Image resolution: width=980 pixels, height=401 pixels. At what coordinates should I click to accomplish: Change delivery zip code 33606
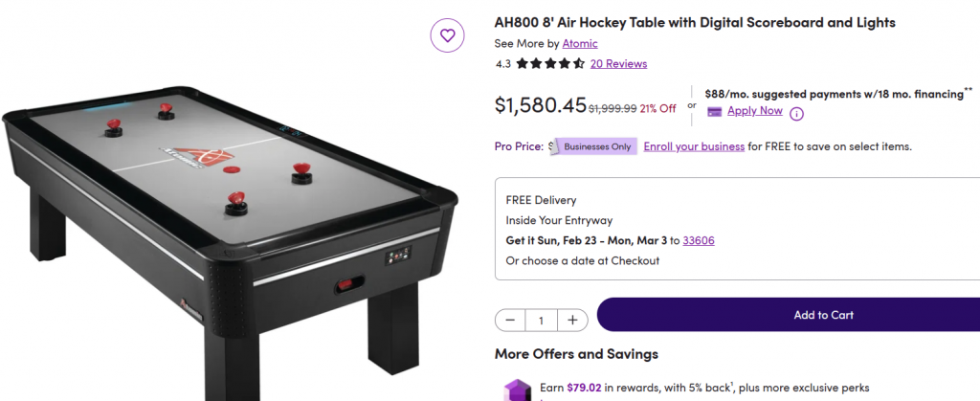coord(698,240)
